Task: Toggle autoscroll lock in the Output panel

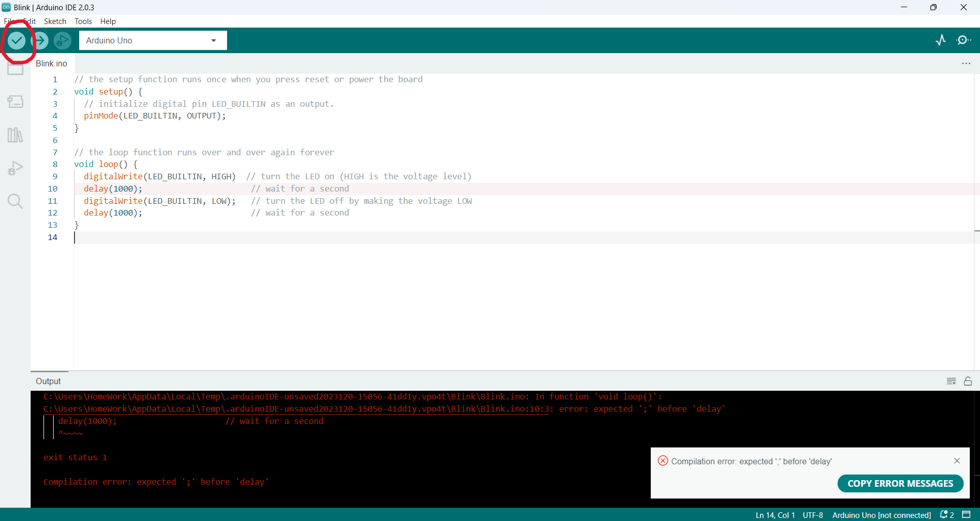Action: 968,381
